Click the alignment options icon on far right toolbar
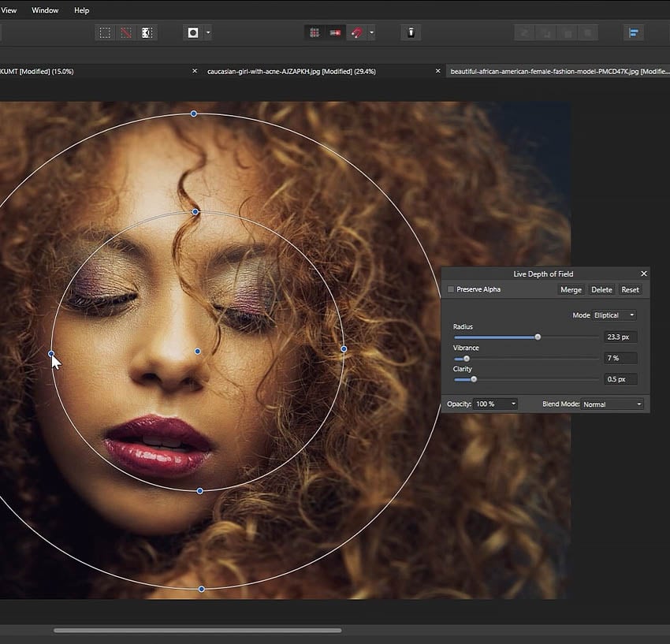 click(x=635, y=32)
